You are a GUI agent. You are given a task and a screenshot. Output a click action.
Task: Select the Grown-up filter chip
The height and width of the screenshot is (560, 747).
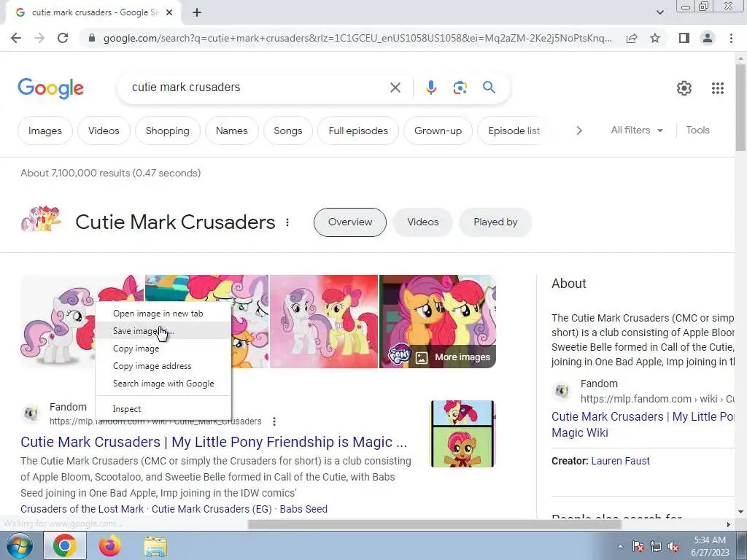coord(438,131)
